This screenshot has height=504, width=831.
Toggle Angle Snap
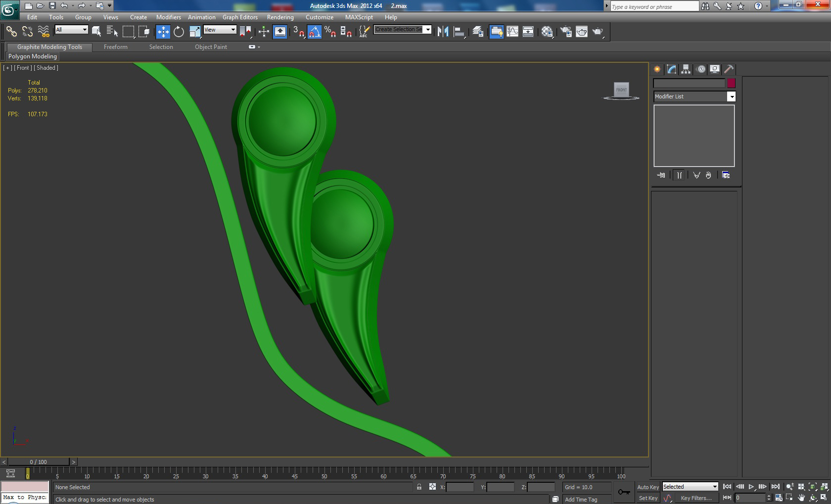tap(315, 32)
